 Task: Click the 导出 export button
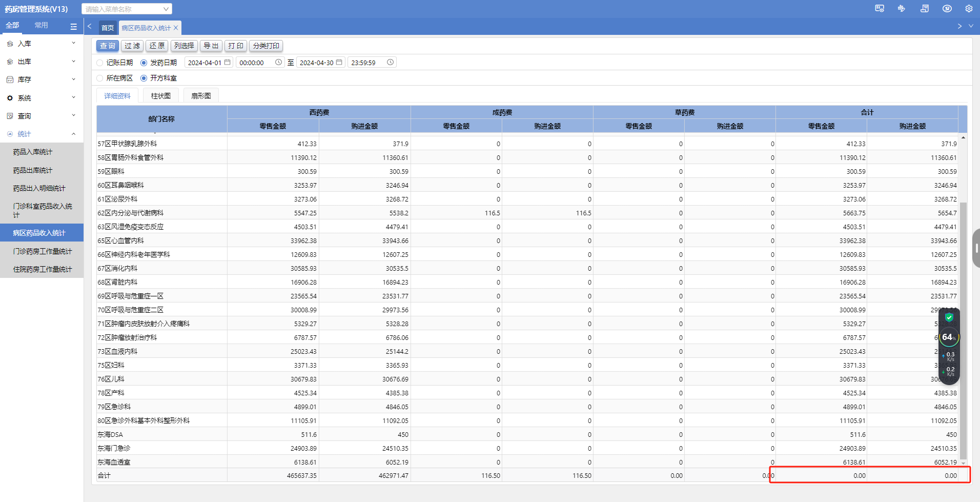pyautogui.click(x=211, y=46)
